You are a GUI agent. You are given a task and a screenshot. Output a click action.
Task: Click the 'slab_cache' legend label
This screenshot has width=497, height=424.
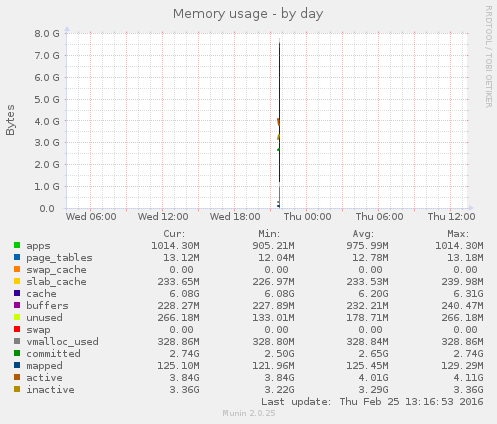(x=56, y=282)
